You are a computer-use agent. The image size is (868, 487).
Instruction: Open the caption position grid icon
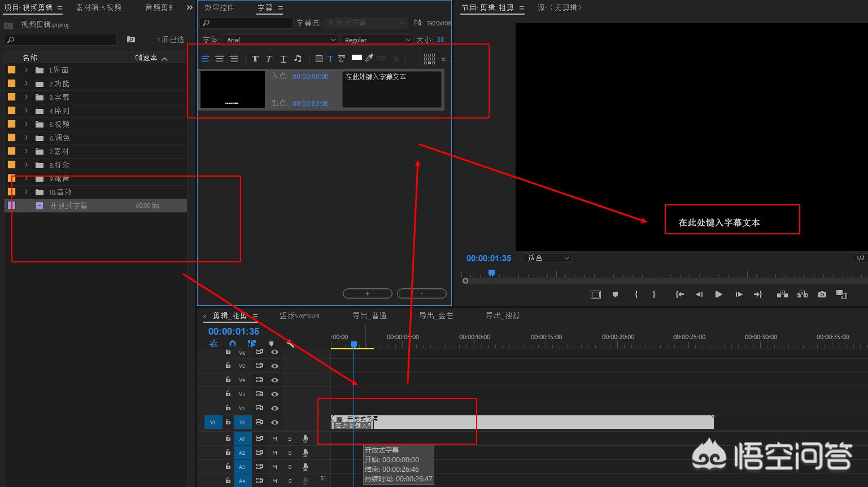429,59
